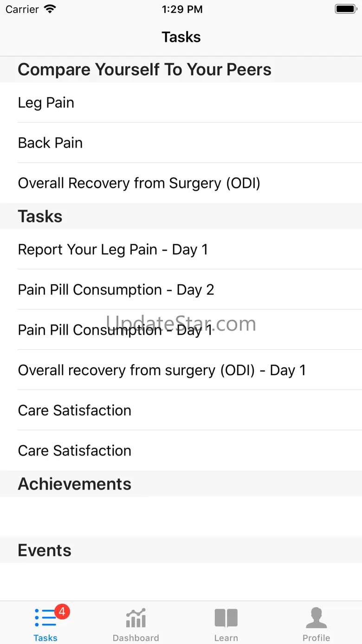Tap the Learn book icon
The image size is (362, 644).
click(x=226, y=618)
